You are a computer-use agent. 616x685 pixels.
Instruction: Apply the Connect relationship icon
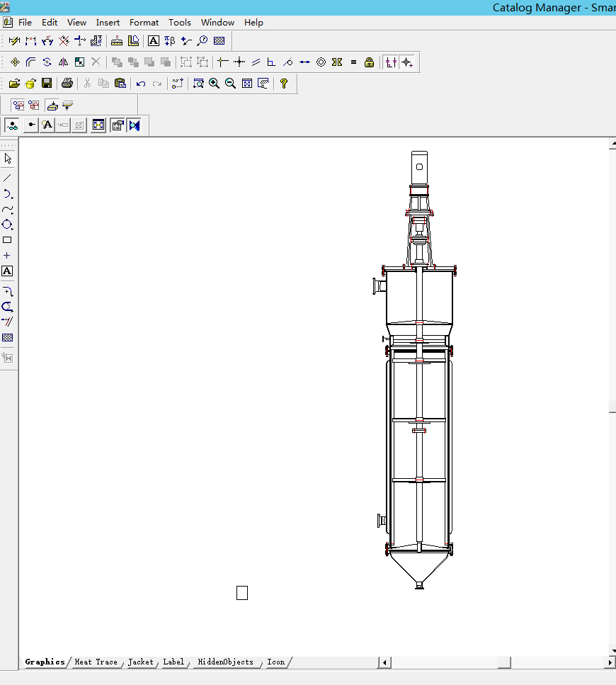click(222, 62)
